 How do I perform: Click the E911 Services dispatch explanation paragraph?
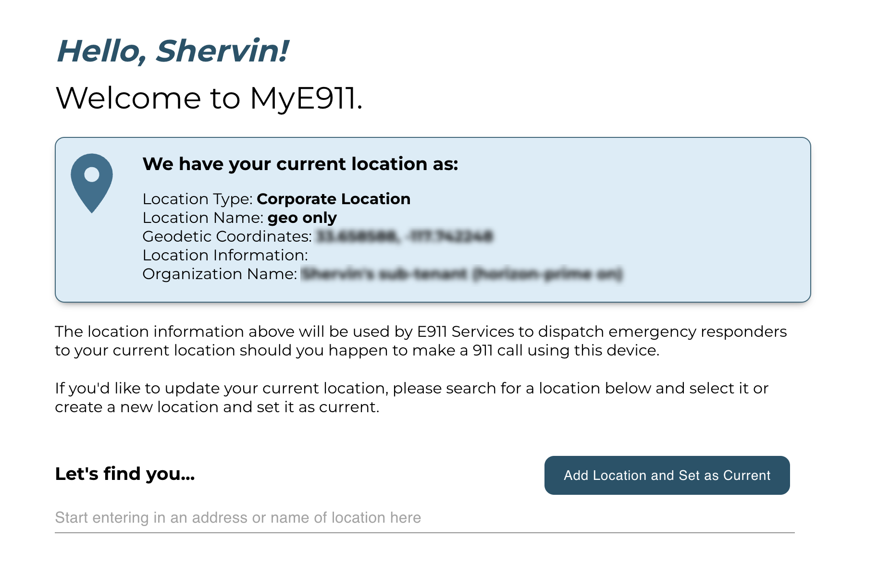pyautogui.click(x=421, y=341)
